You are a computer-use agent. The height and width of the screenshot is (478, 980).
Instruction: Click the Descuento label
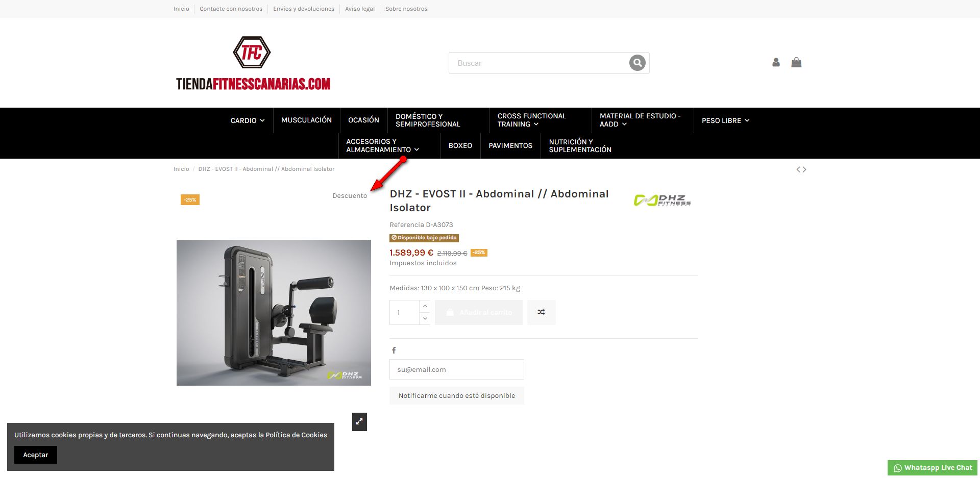[350, 196]
